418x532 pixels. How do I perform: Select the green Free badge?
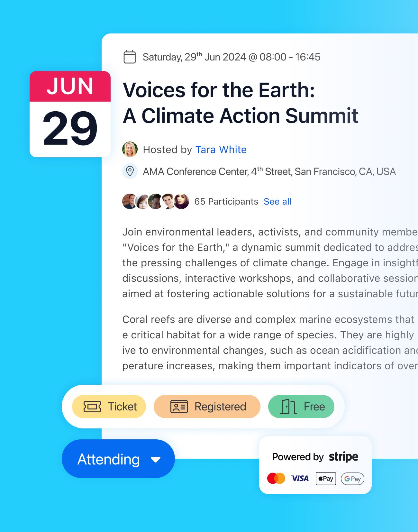[x=301, y=407]
